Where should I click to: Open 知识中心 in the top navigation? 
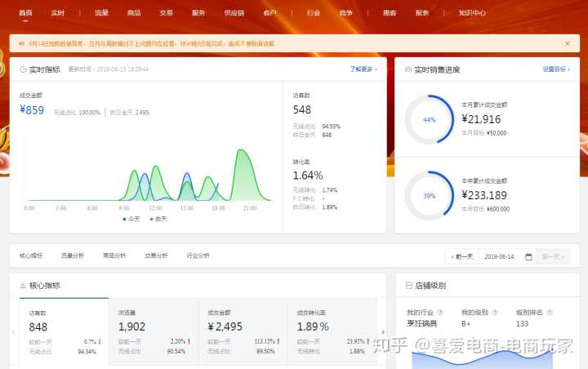472,13
